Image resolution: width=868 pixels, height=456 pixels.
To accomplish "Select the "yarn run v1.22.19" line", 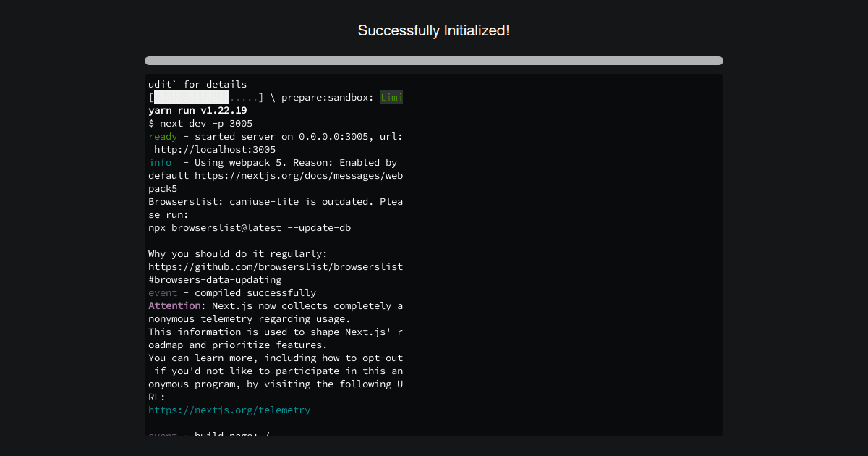I will pos(197,111).
